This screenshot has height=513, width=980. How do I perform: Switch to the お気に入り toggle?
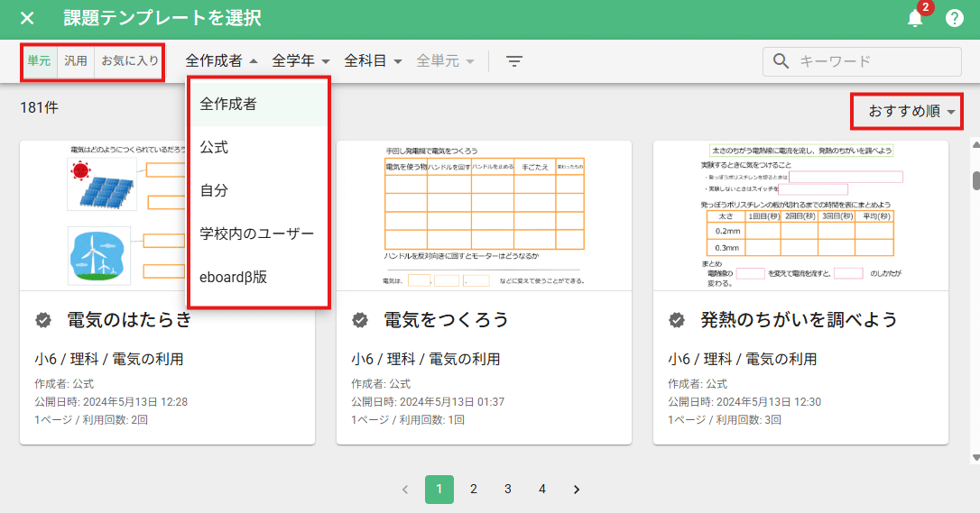pyautogui.click(x=129, y=61)
